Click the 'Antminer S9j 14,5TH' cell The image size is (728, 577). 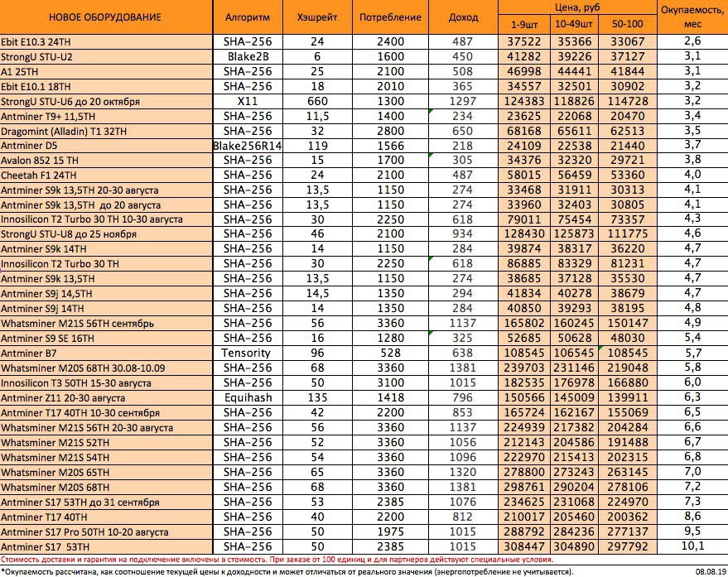[x=106, y=293]
